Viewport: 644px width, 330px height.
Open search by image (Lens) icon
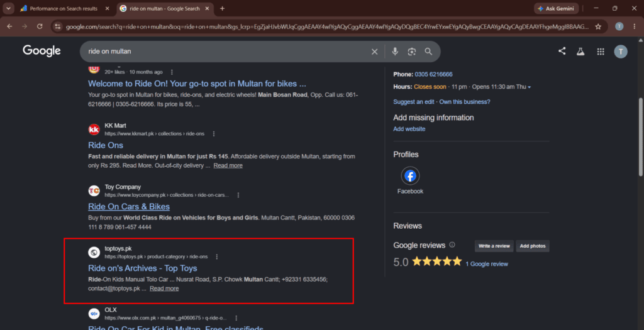coord(411,52)
